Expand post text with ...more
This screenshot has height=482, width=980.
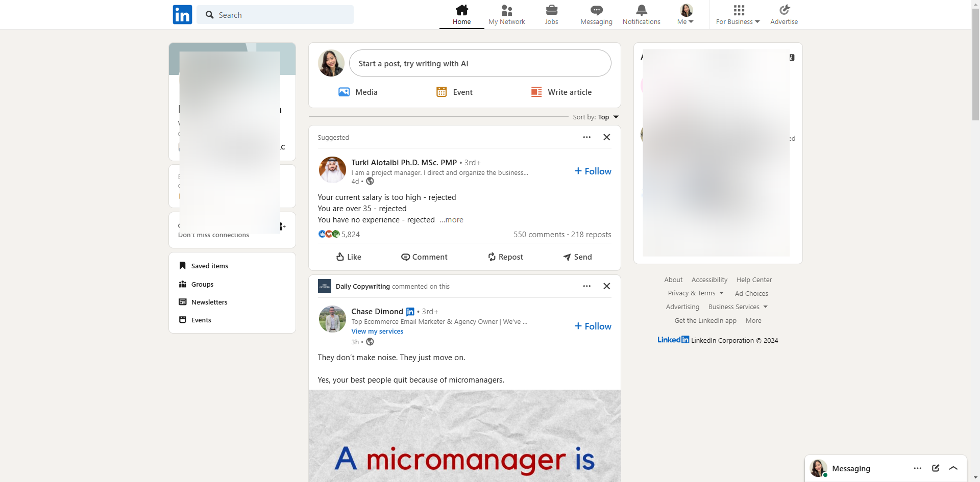(x=452, y=220)
